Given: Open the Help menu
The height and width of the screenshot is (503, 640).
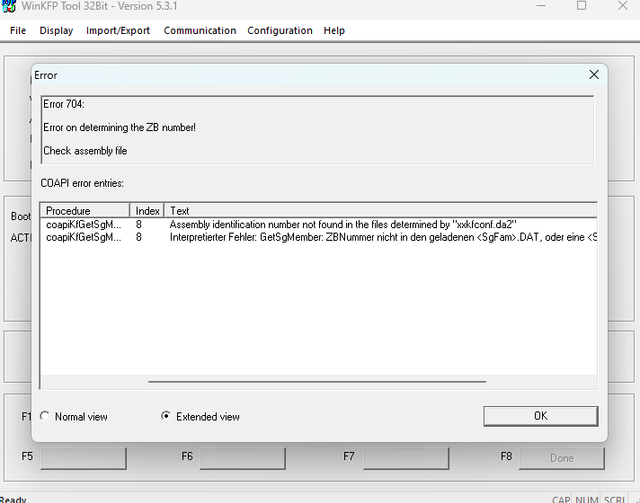Looking at the screenshot, I should 334,31.
